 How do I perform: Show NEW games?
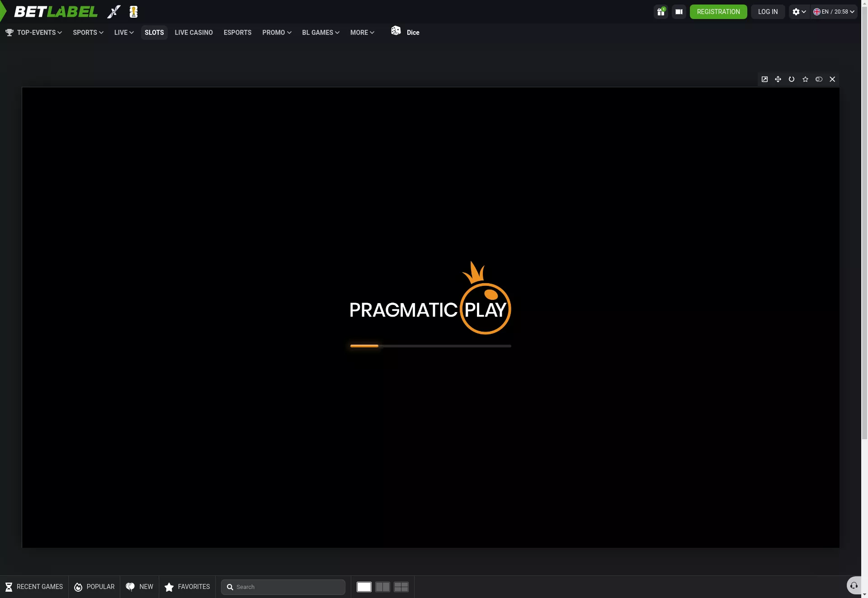140,587
